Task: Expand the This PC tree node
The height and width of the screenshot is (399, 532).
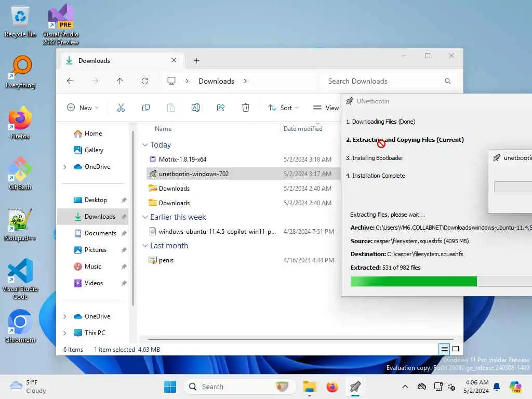Action: click(x=65, y=333)
